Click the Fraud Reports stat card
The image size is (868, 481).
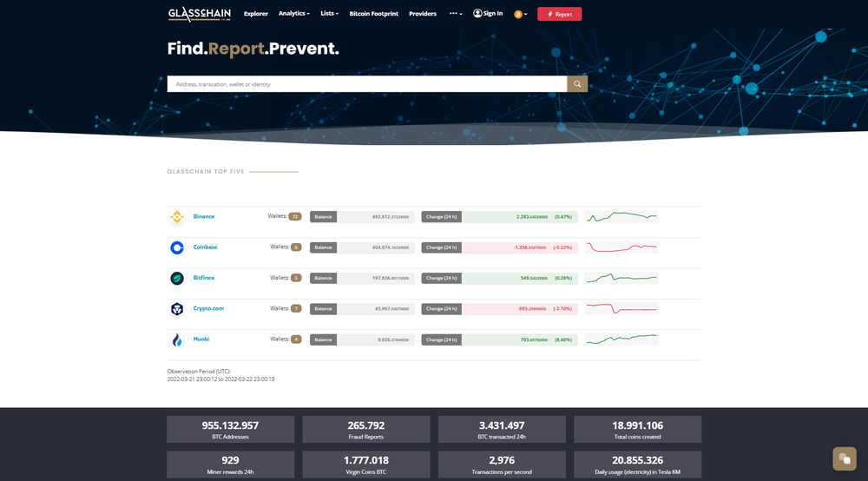[x=366, y=430]
